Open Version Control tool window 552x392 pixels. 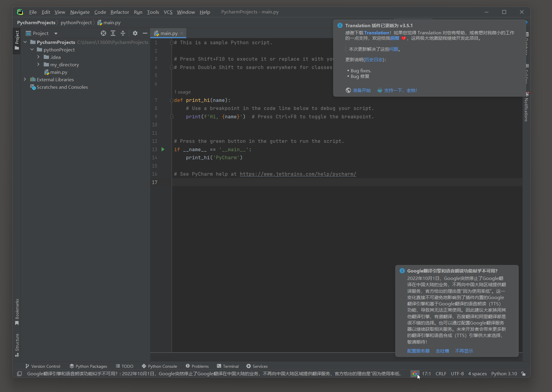[43, 366]
